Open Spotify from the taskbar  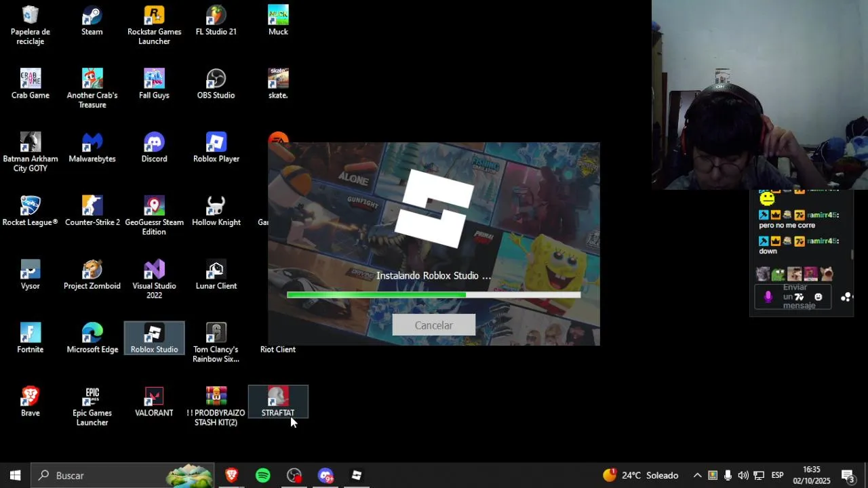coord(263,475)
